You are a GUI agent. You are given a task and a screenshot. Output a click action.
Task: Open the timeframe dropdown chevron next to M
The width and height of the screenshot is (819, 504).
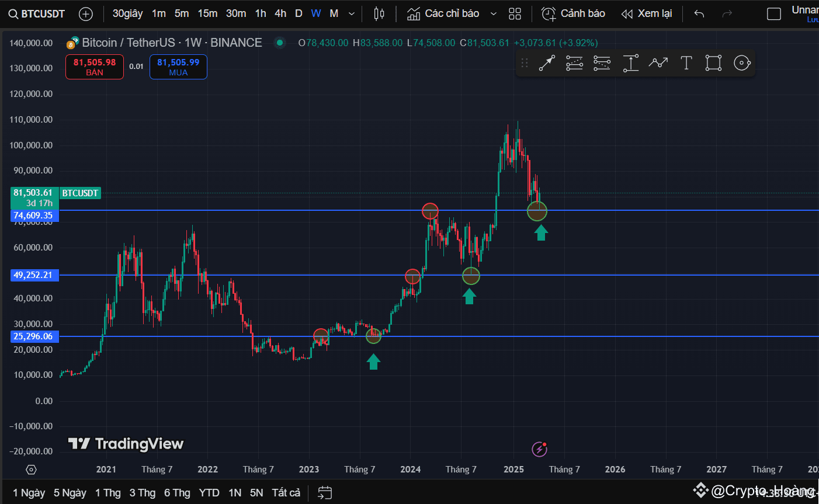pyautogui.click(x=351, y=13)
